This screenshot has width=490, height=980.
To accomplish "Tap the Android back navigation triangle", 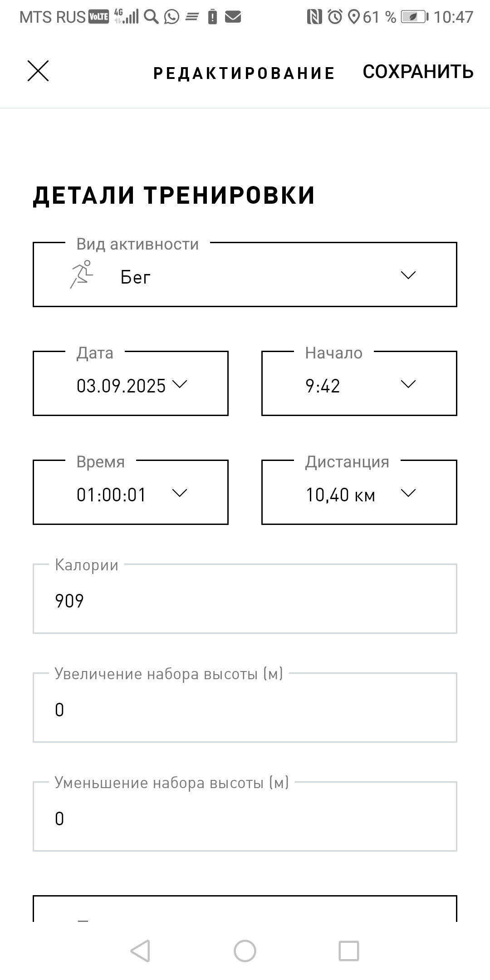I will point(140,951).
